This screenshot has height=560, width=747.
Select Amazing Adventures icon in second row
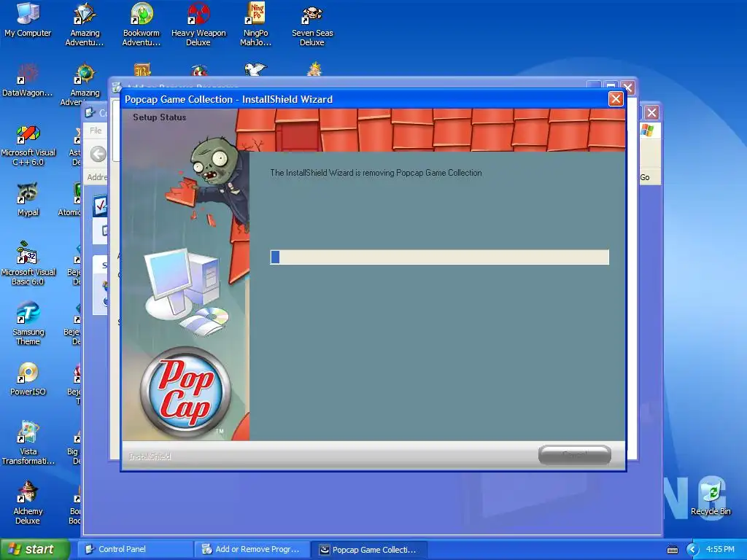[85, 84]
